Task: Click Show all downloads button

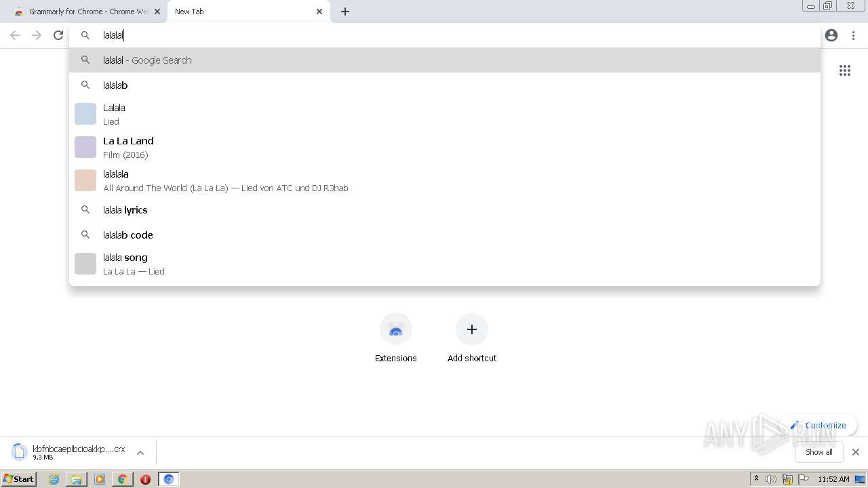Action: coord(819,452)
